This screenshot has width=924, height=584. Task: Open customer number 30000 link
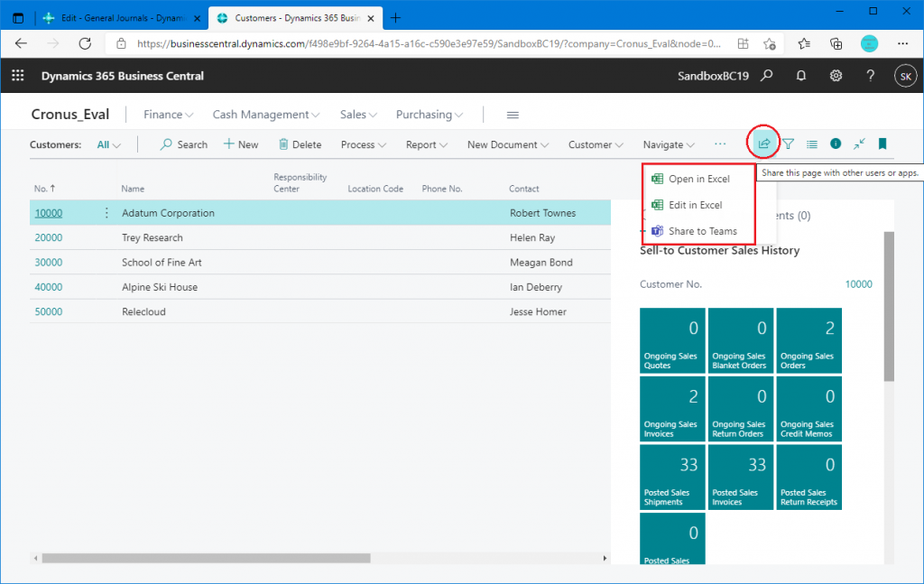point(49,263)
